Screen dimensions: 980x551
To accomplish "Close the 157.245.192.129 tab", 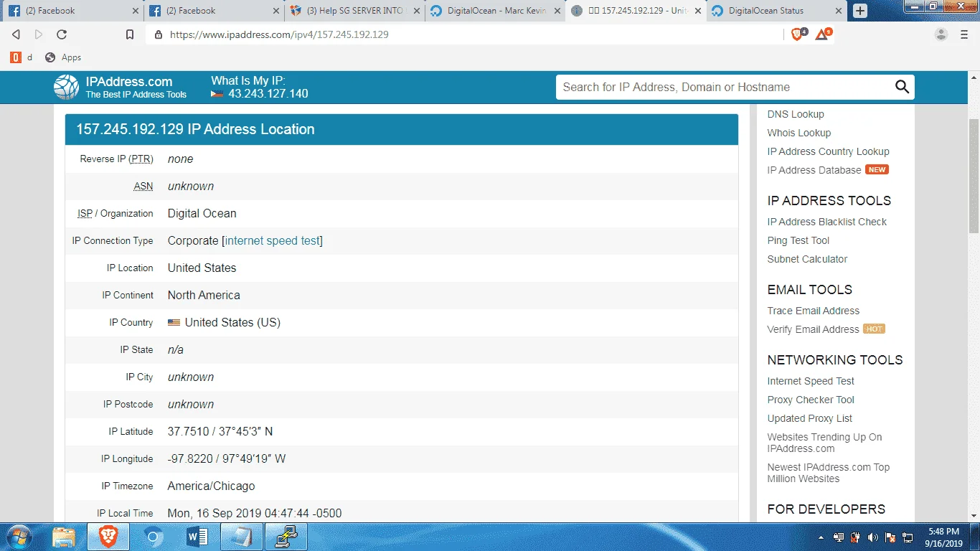I will pos(698,11).
